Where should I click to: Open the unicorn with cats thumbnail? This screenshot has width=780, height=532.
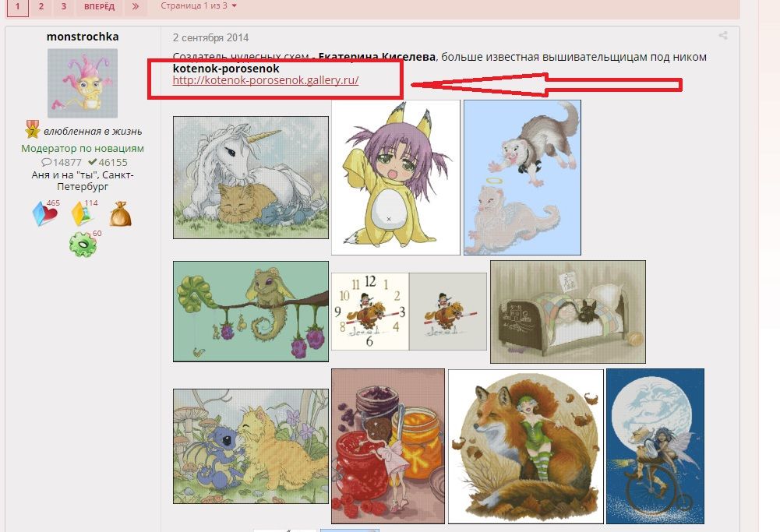click(x=251, y=178)
